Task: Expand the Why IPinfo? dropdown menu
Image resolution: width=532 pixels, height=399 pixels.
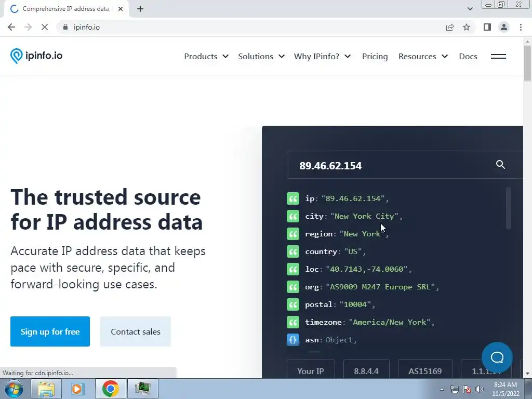Action: 322,56
